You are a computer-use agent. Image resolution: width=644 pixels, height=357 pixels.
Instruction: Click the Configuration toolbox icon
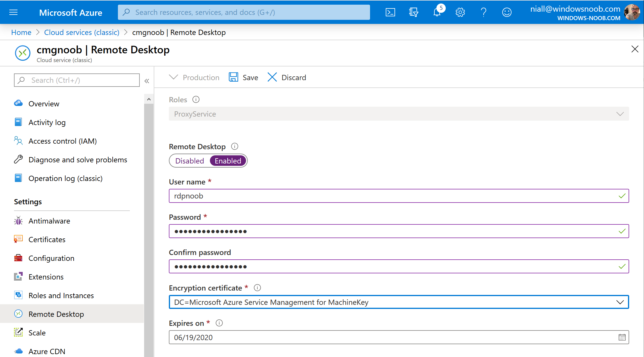click(x=18, y=258)
